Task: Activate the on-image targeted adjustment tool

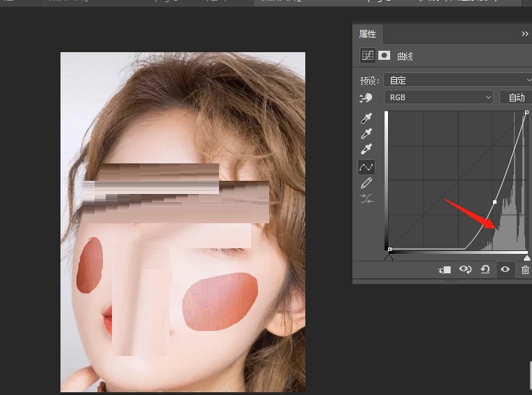Action: click(366, 98)
